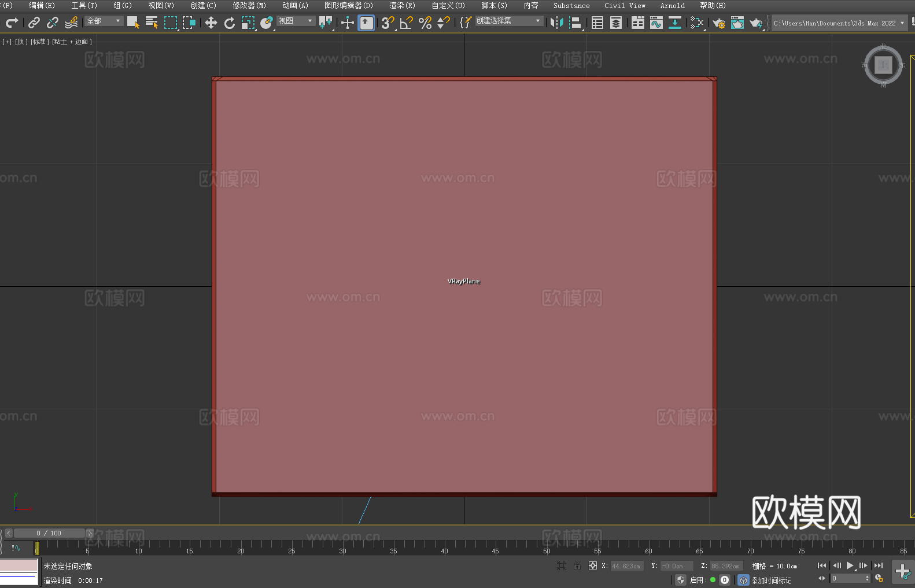
Task: Click Select and Manipulate crosshair icon
Action: [347, 23]
